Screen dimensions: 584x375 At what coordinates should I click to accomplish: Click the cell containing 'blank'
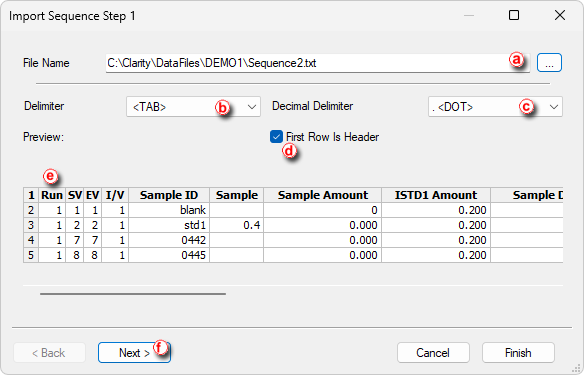point(169,210)
